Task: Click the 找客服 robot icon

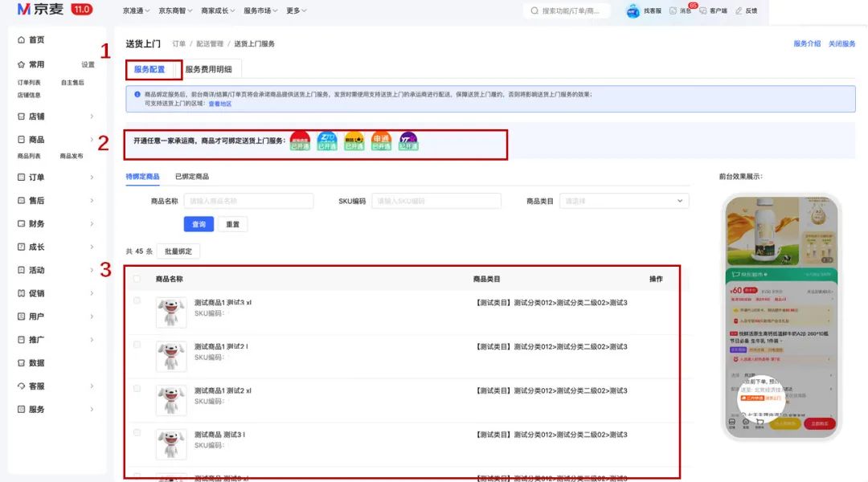Action: (633, 10)
